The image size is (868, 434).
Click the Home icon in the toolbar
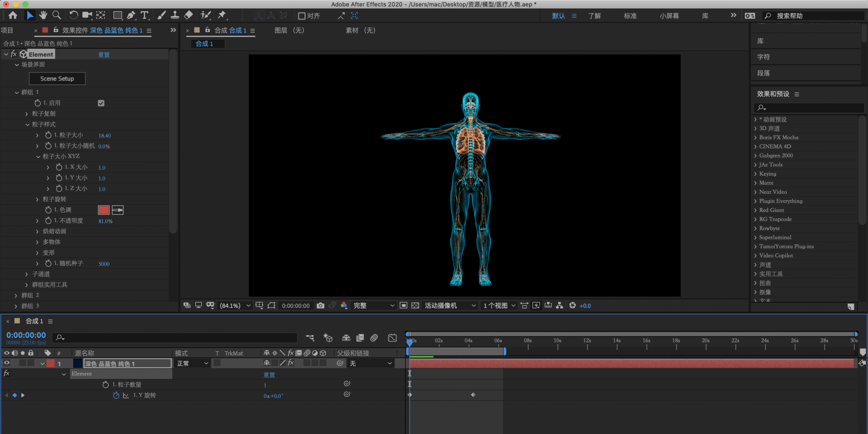(x=13, y=15)
